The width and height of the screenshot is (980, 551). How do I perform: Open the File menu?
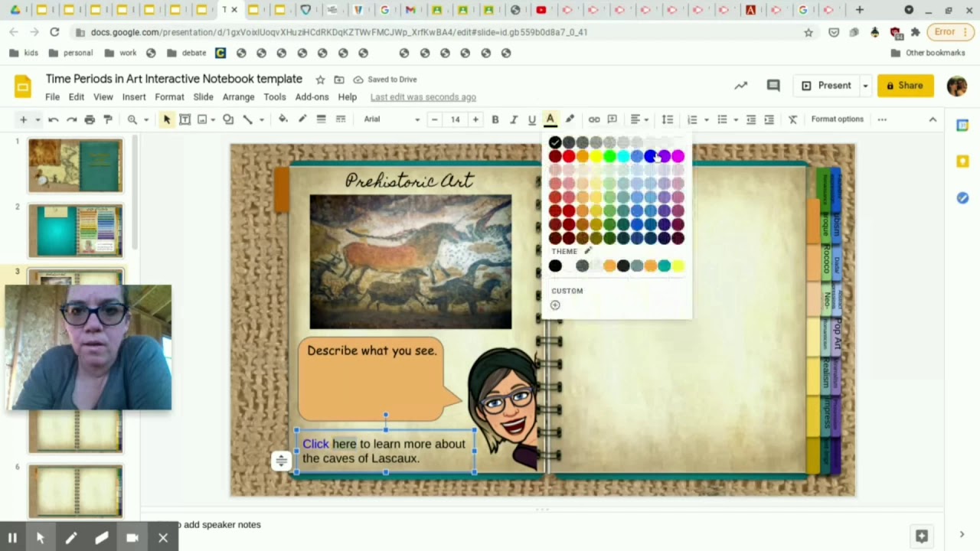click(x=52, y=97)
